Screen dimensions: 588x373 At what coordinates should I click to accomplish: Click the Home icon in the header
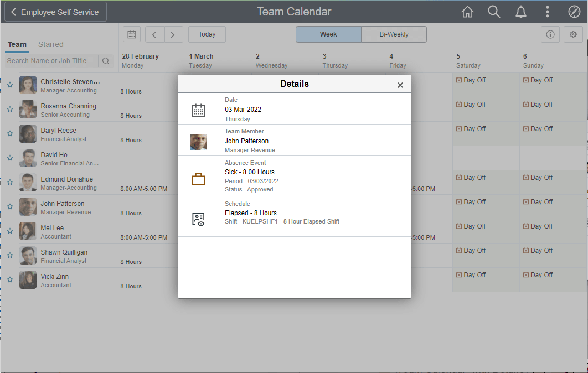tap(467, 11)
